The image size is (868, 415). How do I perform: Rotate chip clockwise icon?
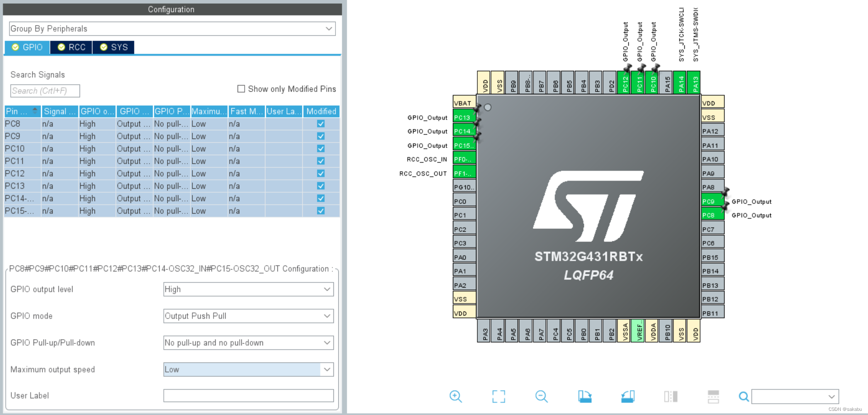(585, 396)
